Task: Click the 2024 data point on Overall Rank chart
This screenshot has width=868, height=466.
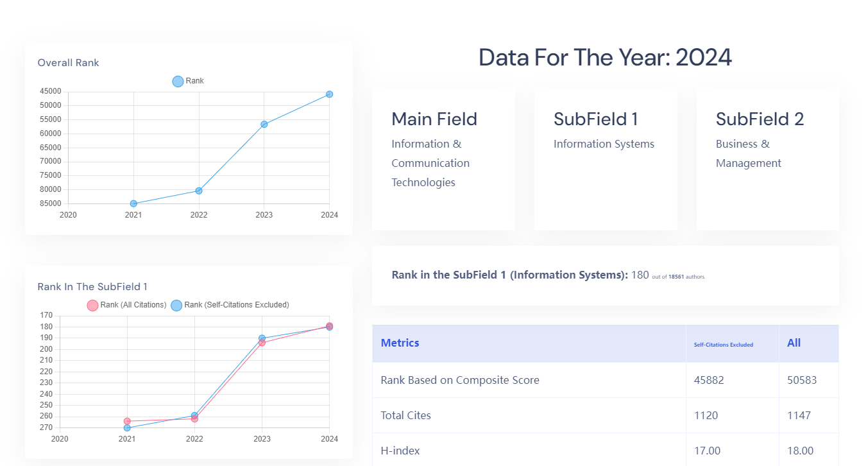Action: pyautogui.click(x=329, y=94)
